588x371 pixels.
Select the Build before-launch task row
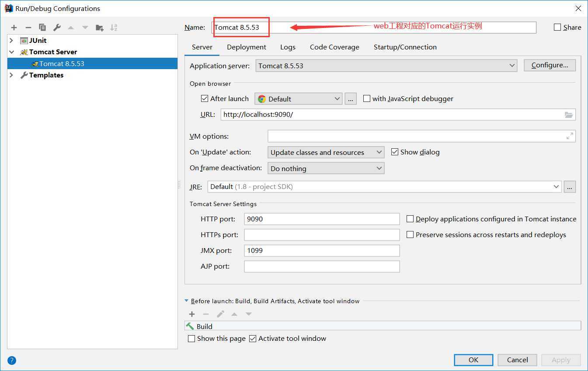pos(383,326)
